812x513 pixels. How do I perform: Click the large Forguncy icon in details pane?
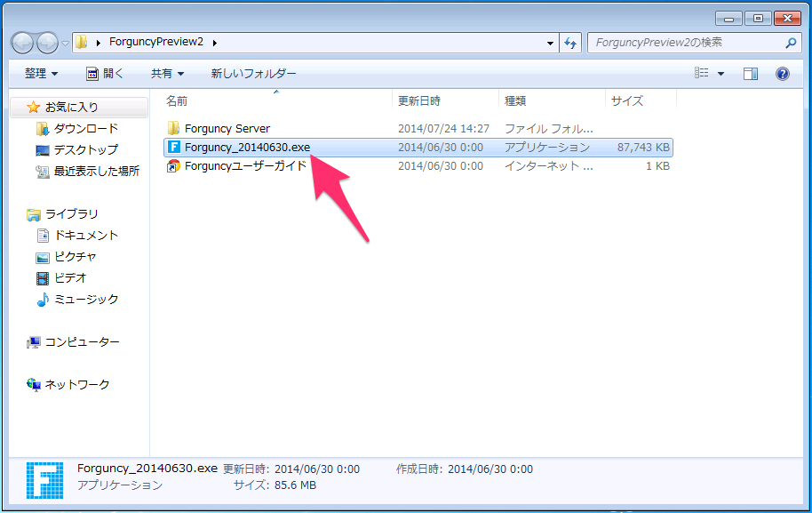pos(45,480)
